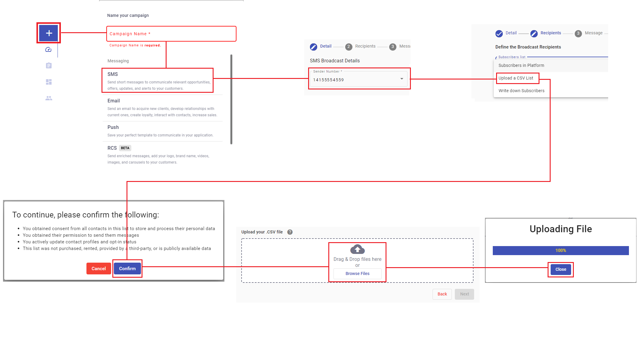Click the cloud upload icon in dropzone
Image resolution: width=644 pixels, height=353 pixels.
357,249
